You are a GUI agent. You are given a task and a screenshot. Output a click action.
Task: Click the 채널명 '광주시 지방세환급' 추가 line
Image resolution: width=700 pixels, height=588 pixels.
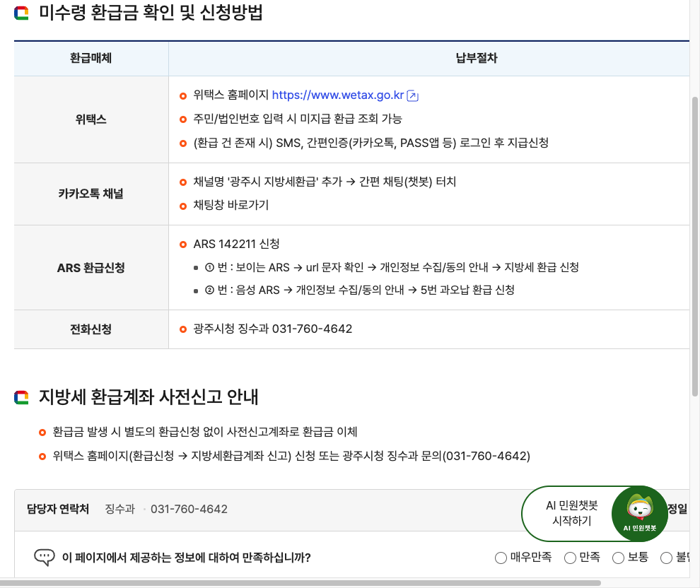coord(325,182)
